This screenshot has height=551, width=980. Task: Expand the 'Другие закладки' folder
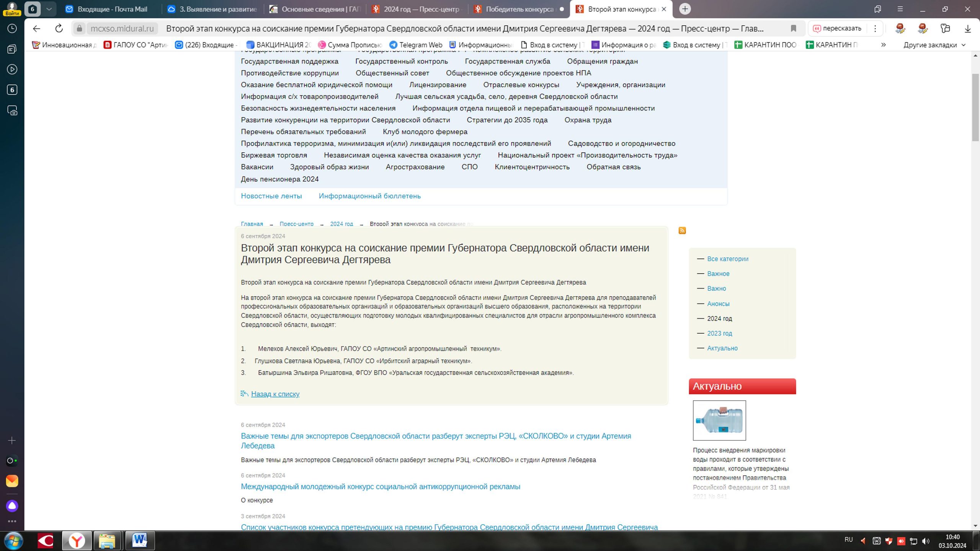coord(934,45)
